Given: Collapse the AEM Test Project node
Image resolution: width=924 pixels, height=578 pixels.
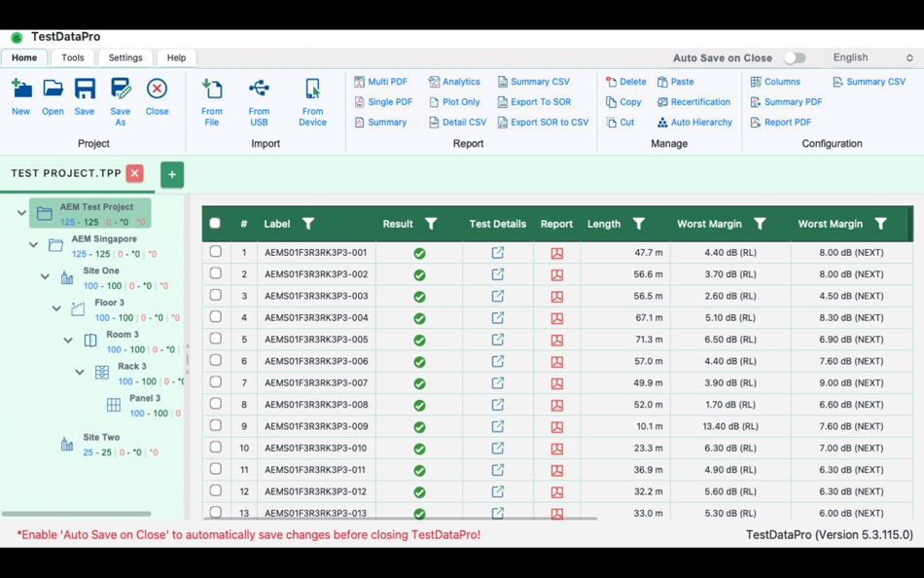Looking at the screenshot, I should click(x=21, y=213).
